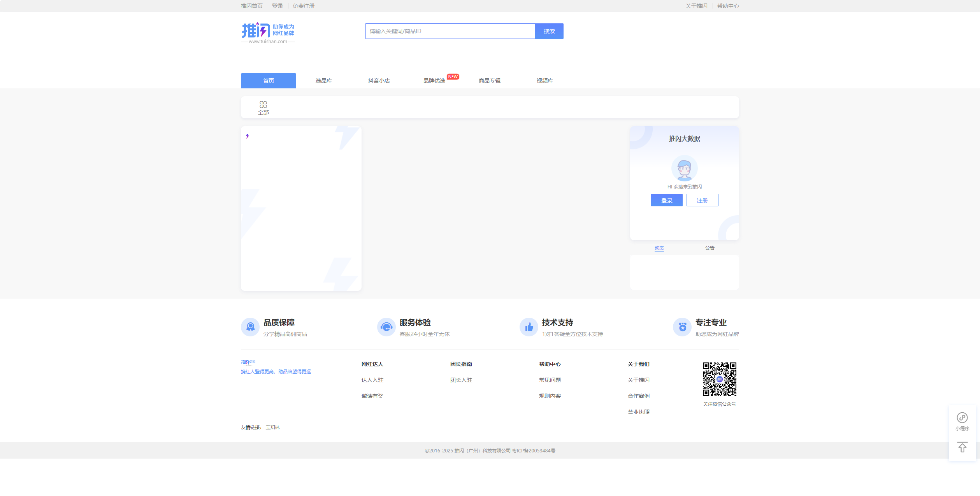Click the 注册 outline button
This screenshot has height=496, width=980.
702,201
